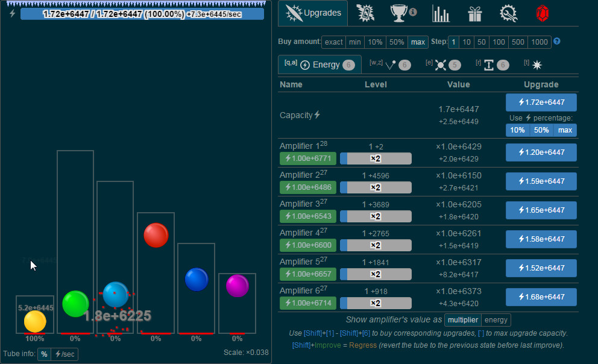Choose the 50% buy amount option
Image resolution: width=598 pixels, height=364 pixels.
click(x=396, y=42)
